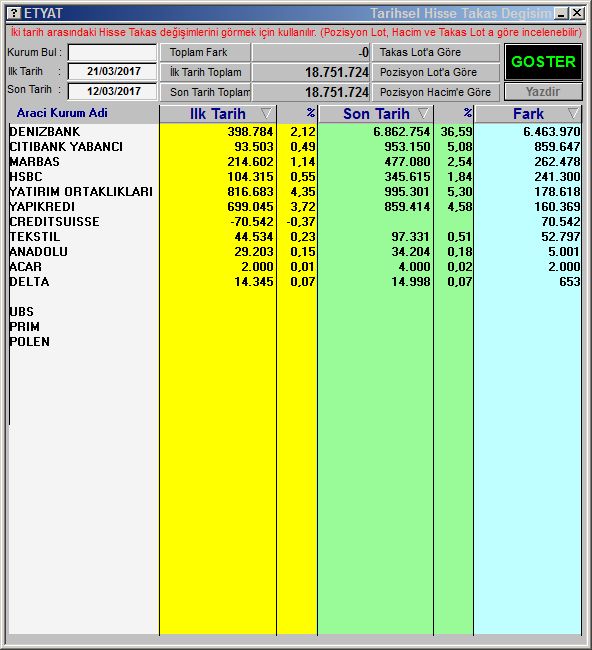Focus the Kurum Bul search field
This screenshot has height=650, width=592.
(112, 53)
